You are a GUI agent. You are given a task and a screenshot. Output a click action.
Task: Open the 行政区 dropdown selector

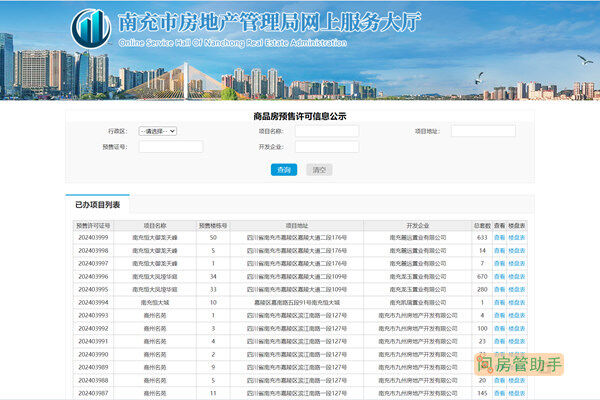point(158,131)
